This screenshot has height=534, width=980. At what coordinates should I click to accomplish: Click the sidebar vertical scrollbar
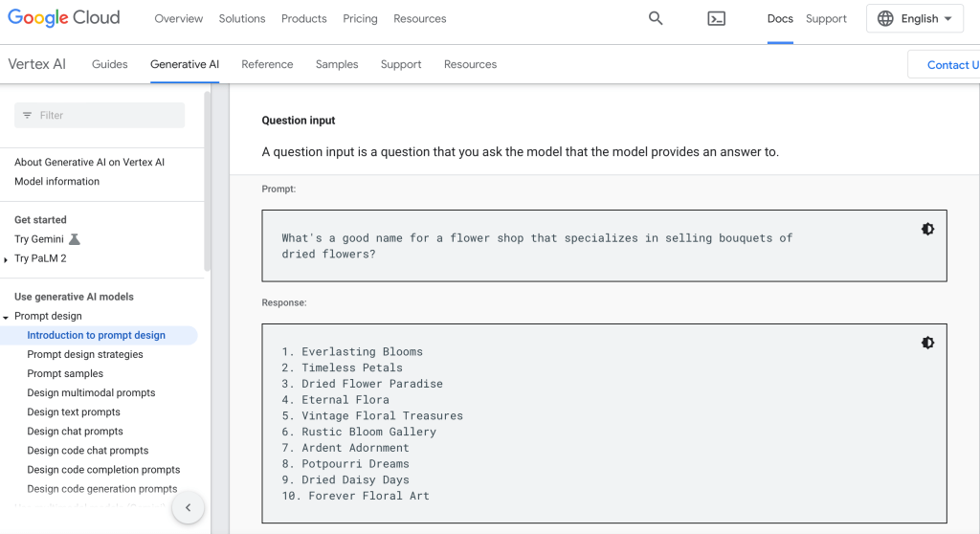point(208,182)
